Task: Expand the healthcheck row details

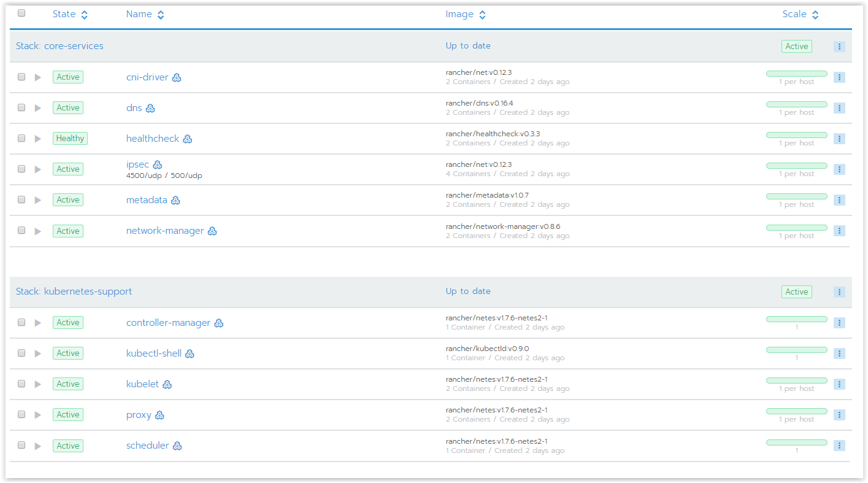Action: 38,139
